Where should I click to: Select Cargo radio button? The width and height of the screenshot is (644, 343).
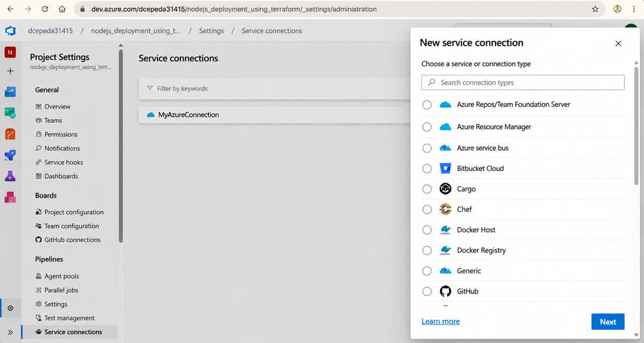tap(427, 189)
